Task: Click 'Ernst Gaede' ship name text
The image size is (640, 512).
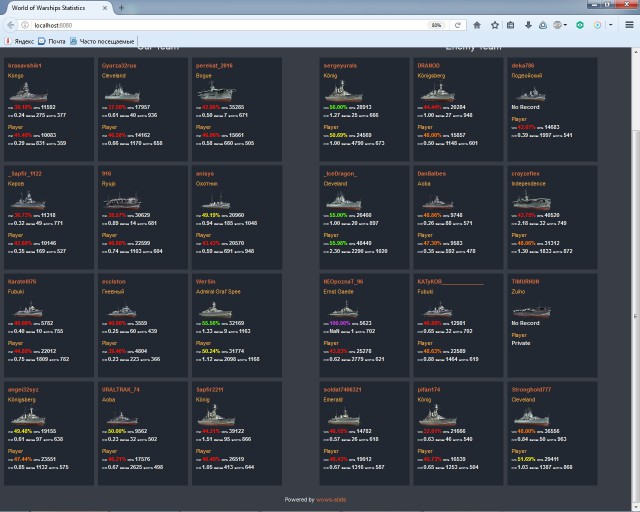Action: pyautogui.click(x=338, y=292)
